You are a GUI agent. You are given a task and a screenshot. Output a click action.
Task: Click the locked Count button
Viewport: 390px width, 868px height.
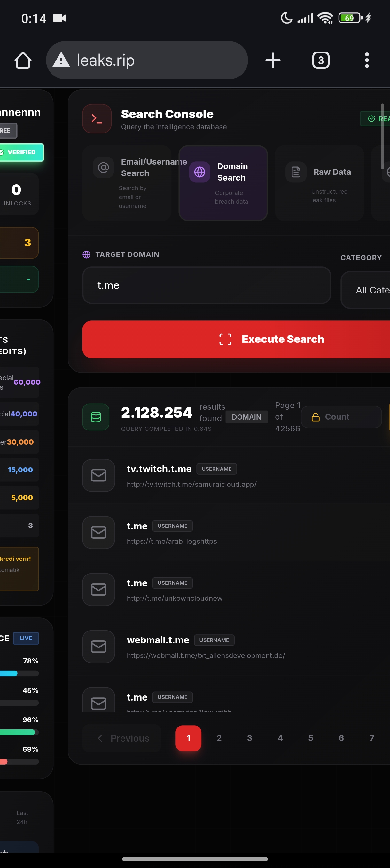coord(341,417)
